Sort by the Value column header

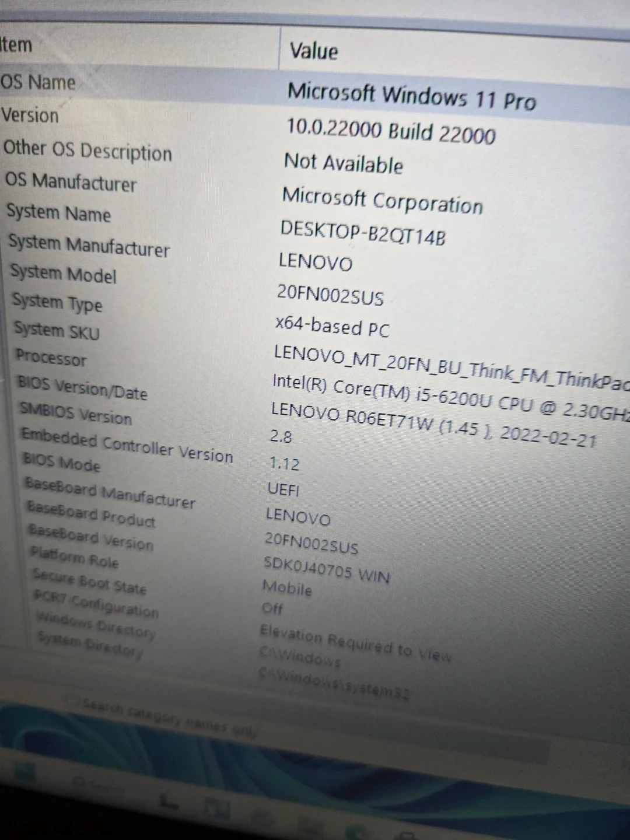[x=314, y=51]
